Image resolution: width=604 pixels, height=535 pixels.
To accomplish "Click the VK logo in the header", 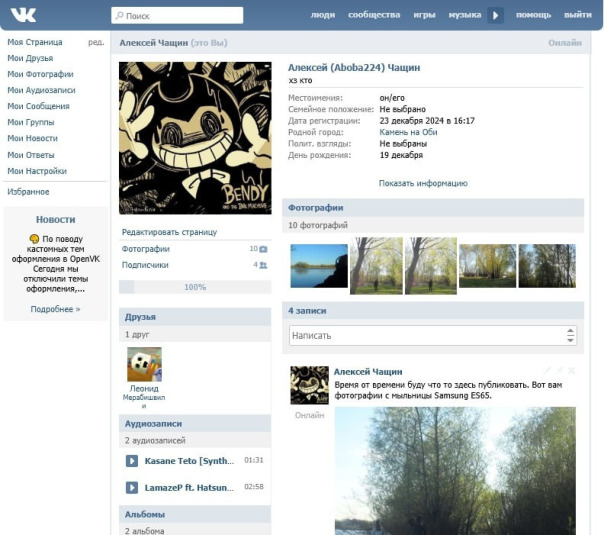I will (23, 15).
